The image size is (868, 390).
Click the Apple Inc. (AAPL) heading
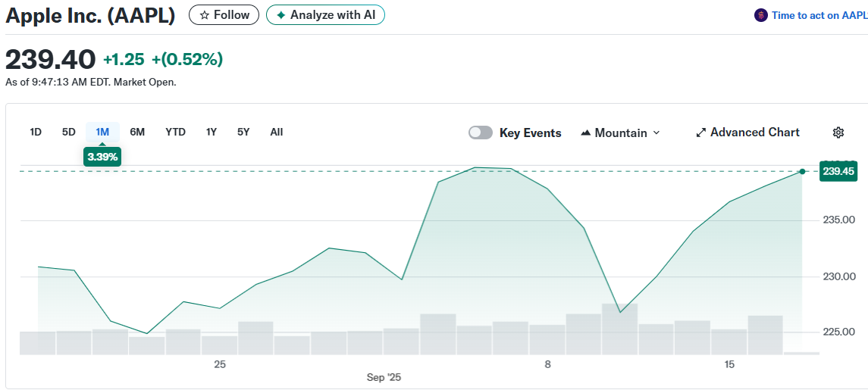[x=90, y=15]
